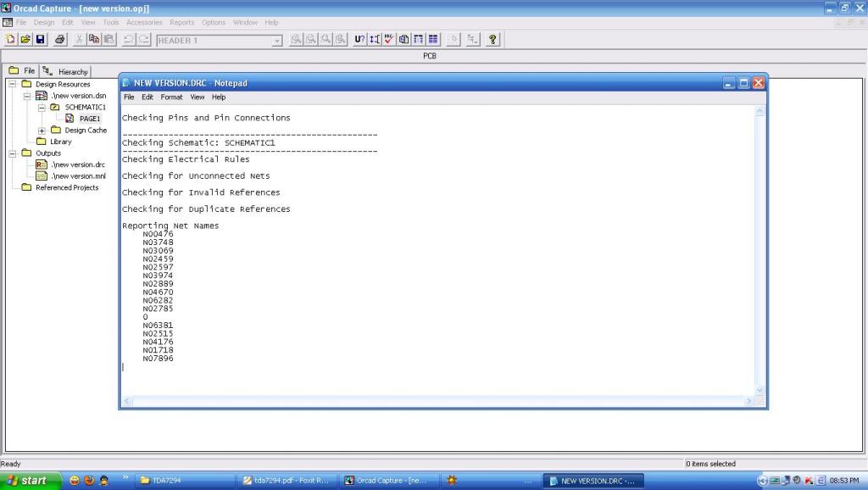Open the Options menu

tap(213, 22)
